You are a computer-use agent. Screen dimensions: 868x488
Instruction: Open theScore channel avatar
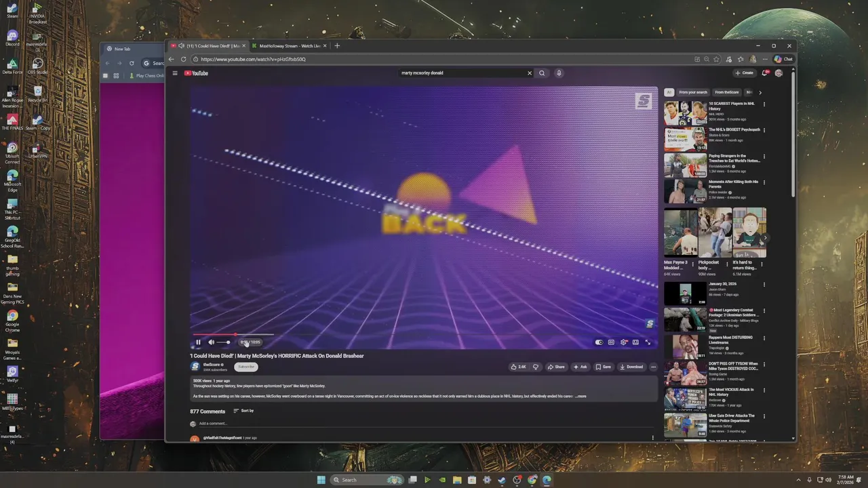(195, 367)
